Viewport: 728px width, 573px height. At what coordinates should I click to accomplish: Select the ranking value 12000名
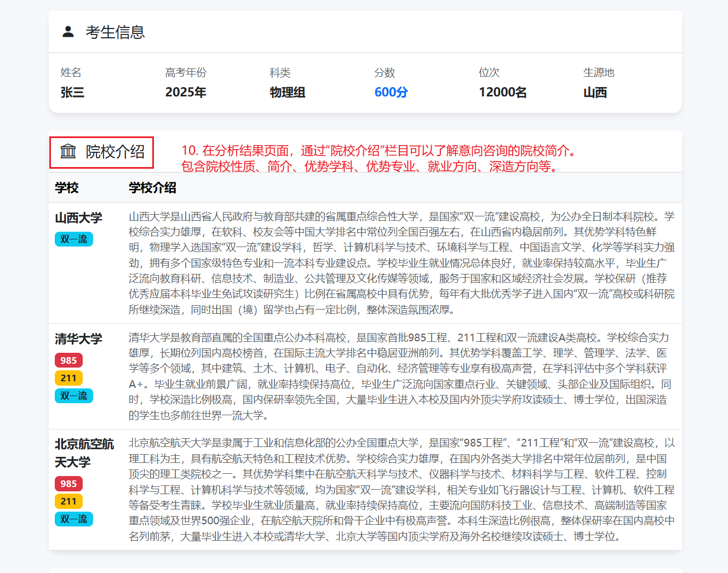[503, 92]
